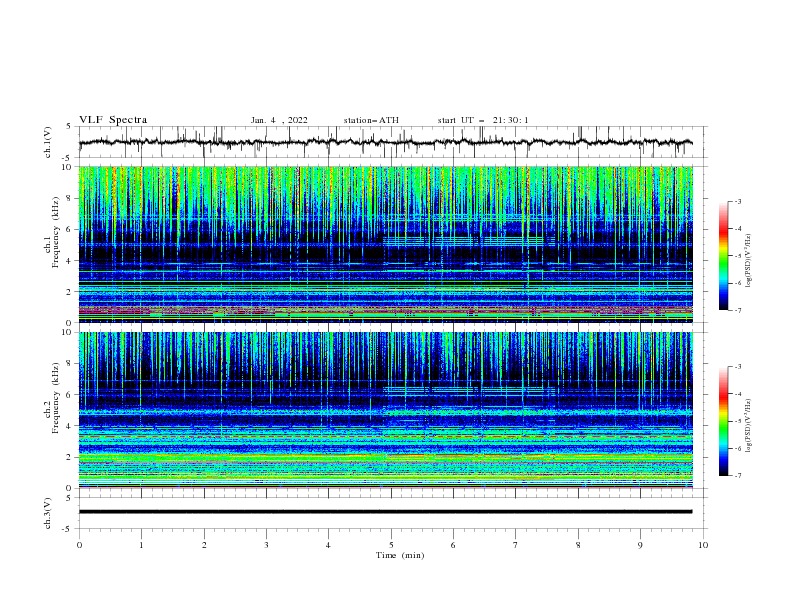Click the upper 'log(PSD)(V²/Hz)' colorbar label
Image resolution: width=792 pixels, height=612 pixels.
(748, 261)
